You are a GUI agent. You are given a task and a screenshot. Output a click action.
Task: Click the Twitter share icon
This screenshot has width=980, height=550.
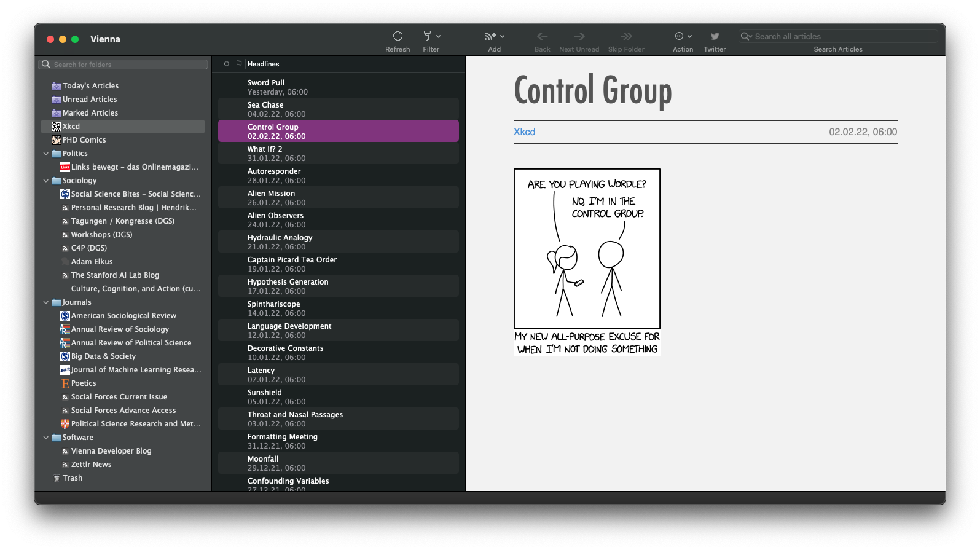point(715,37)
